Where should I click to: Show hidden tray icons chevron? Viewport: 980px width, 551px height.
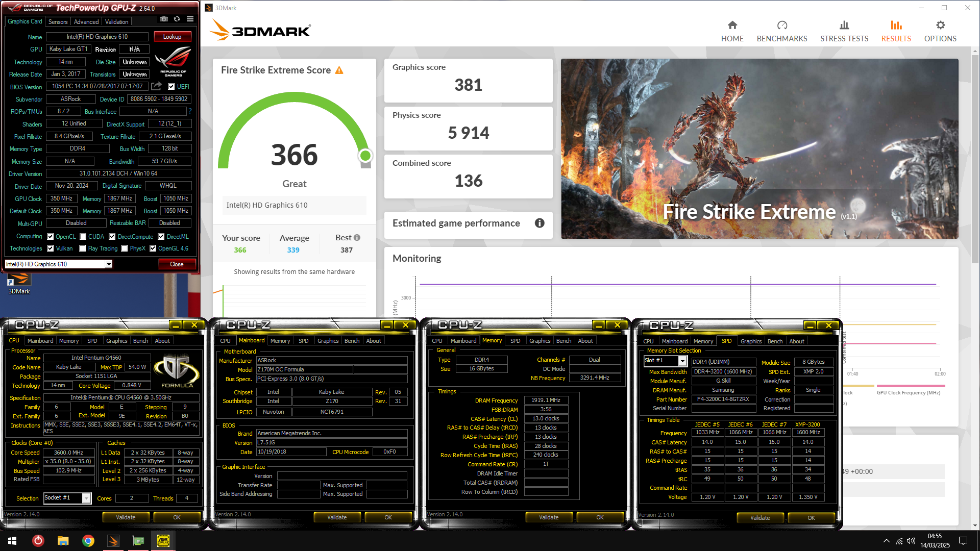pos(887,541)
